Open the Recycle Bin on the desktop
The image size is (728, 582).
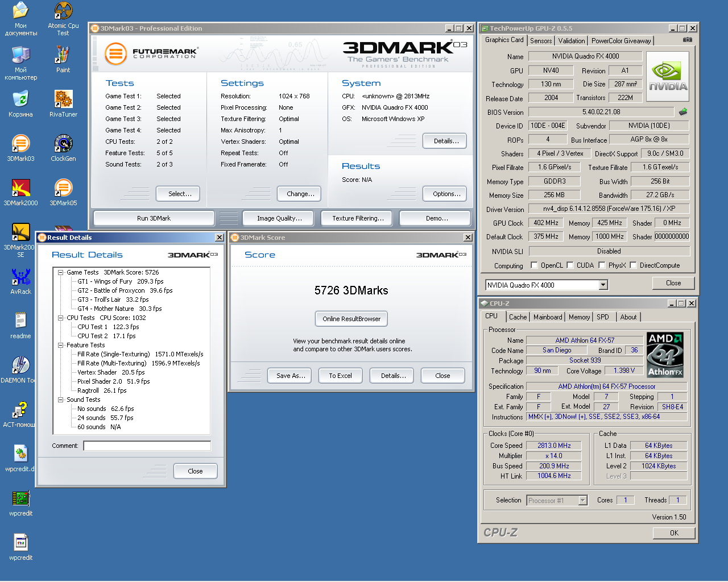(x=20, y=103)
